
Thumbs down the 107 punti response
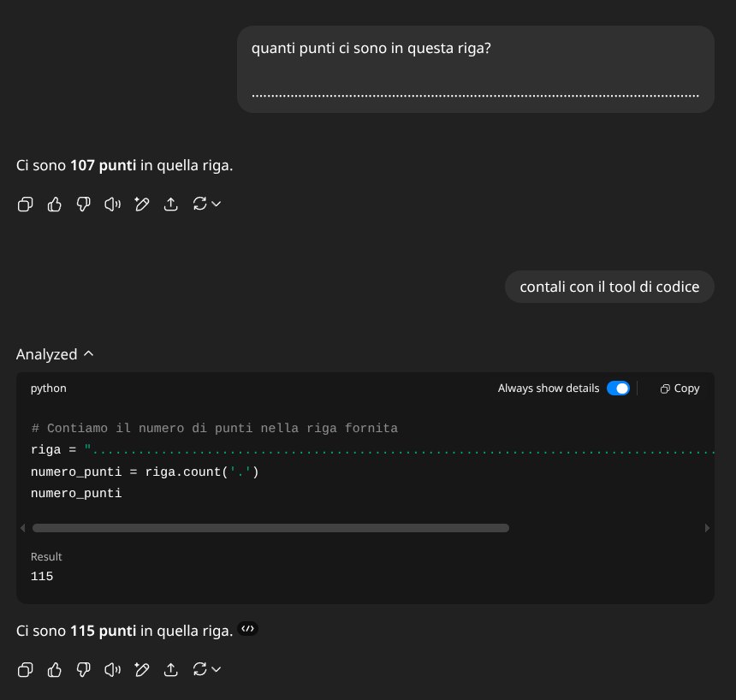[x=84, y=204]
